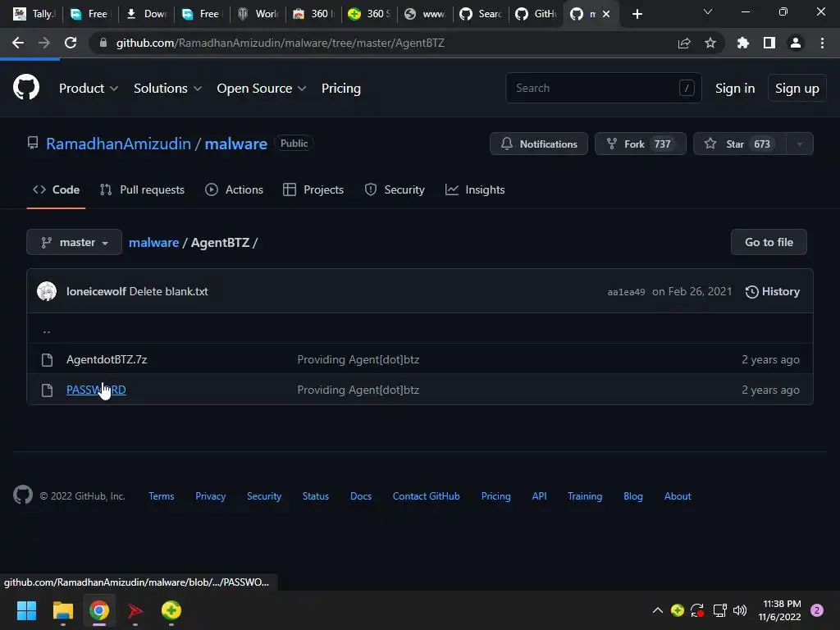Switch to the Code tab
The width and height of the screenshot is (840, 630).
[x=56, y=189]
